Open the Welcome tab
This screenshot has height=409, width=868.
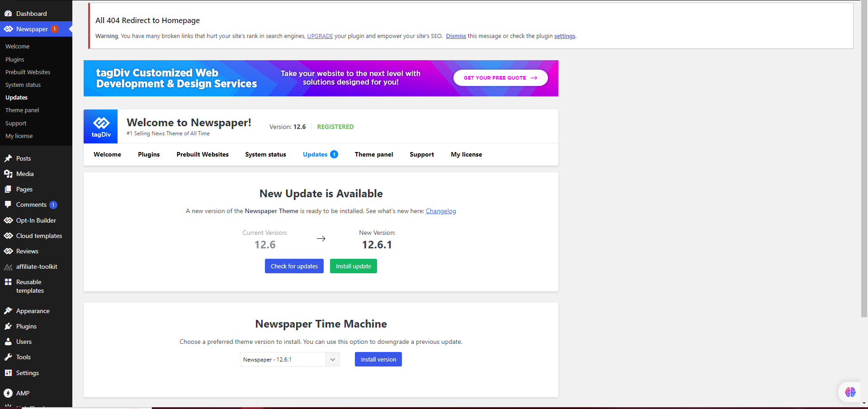click(108, 154)
